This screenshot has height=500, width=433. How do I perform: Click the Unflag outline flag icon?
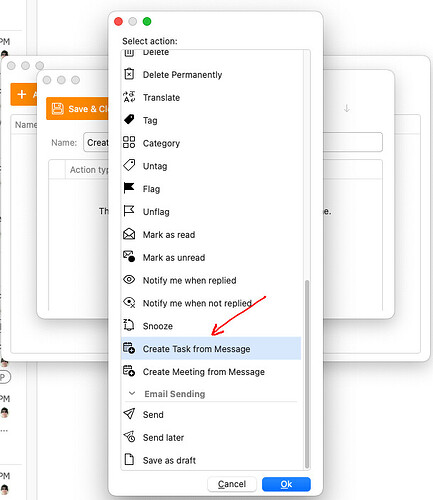point(129,211)
